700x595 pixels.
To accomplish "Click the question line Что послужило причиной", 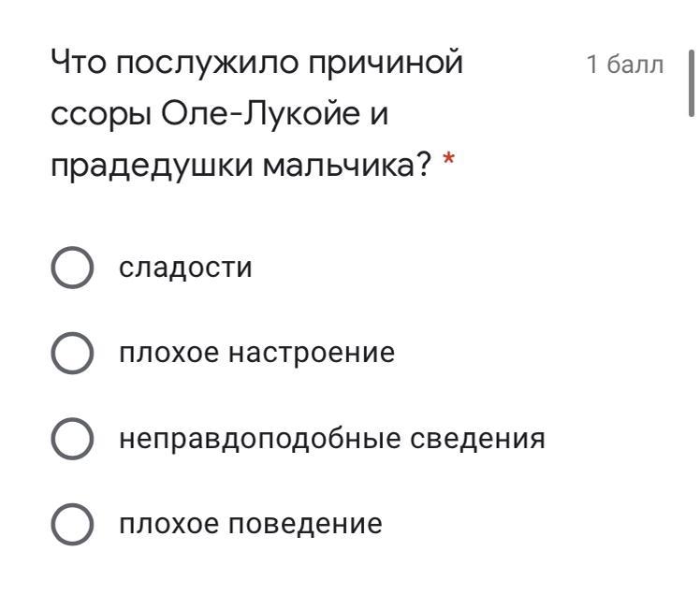I will [x=256, y=64].
